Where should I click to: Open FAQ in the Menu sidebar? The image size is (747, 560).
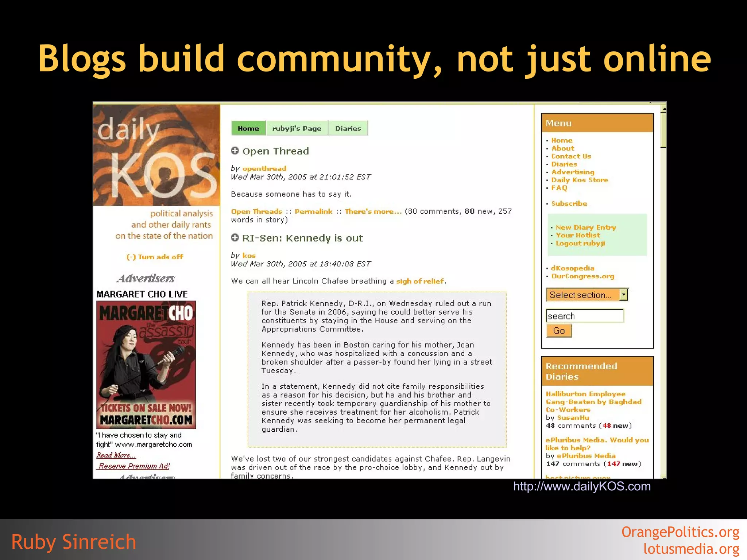pos(559,188)
